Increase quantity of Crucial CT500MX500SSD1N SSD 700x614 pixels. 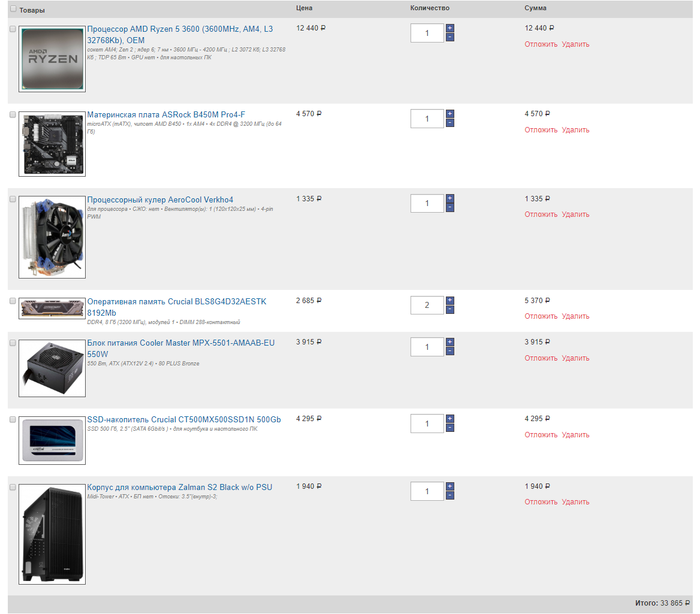(450, 419)
